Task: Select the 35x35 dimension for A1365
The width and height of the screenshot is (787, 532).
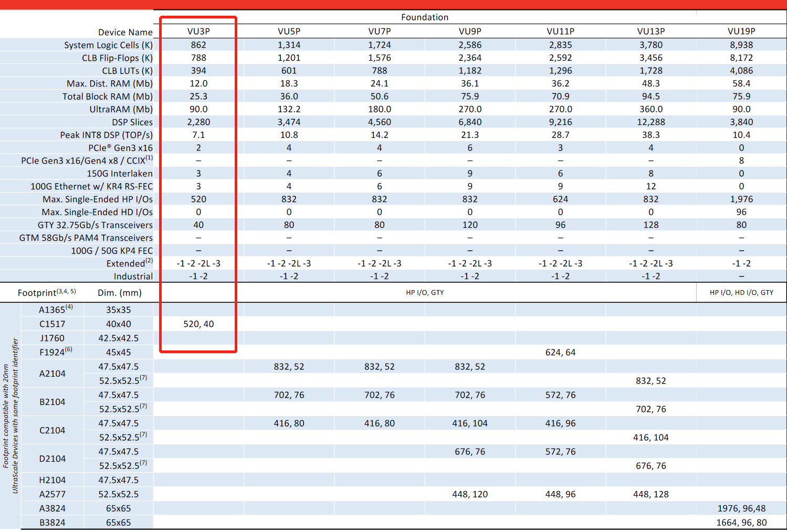Action: click(119, 310)
